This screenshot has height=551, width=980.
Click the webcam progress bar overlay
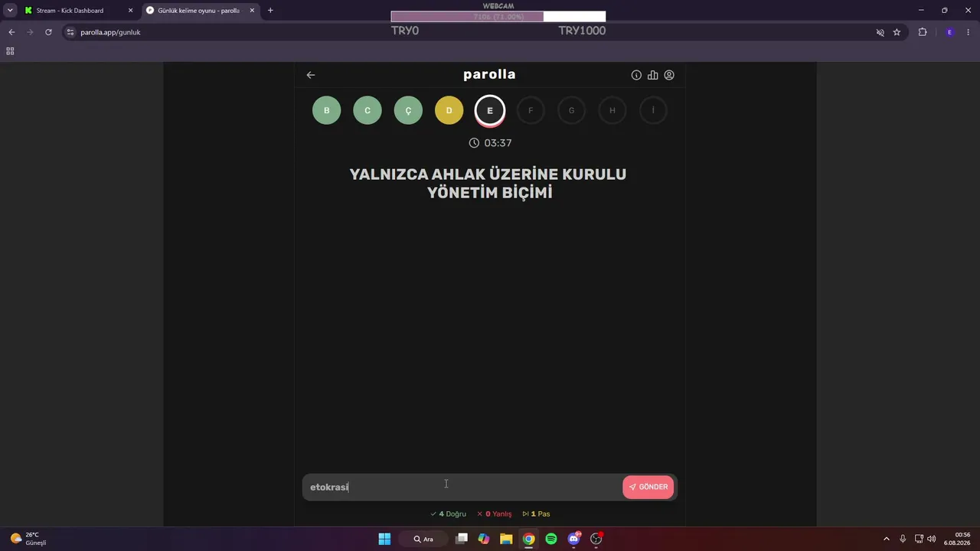pyautogui.click(x=498, y=17)
